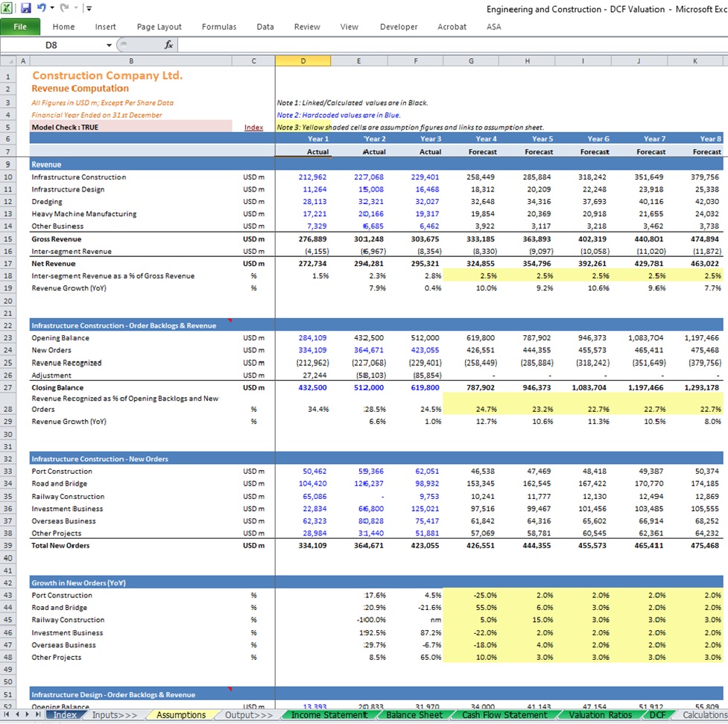
Task: Click Gross Revenue Year 1 value 276,889
Action: click(x=312, y=239)
